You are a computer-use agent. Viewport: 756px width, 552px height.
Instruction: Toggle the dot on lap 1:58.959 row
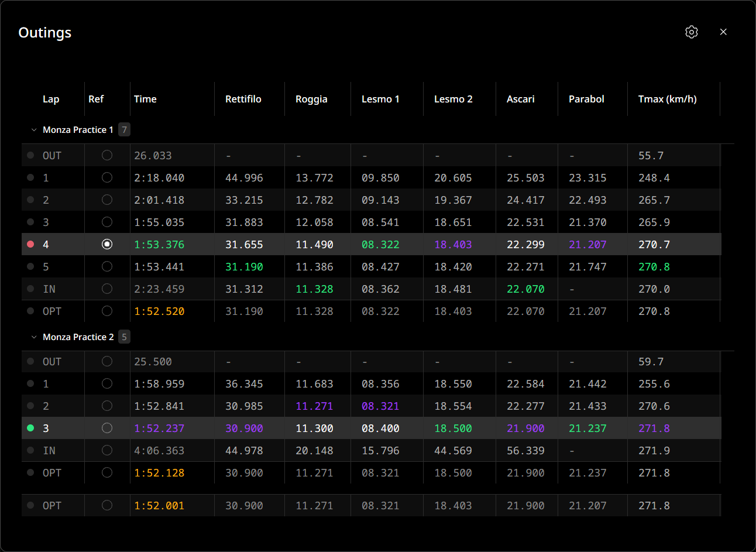click(x=30, y=383)
